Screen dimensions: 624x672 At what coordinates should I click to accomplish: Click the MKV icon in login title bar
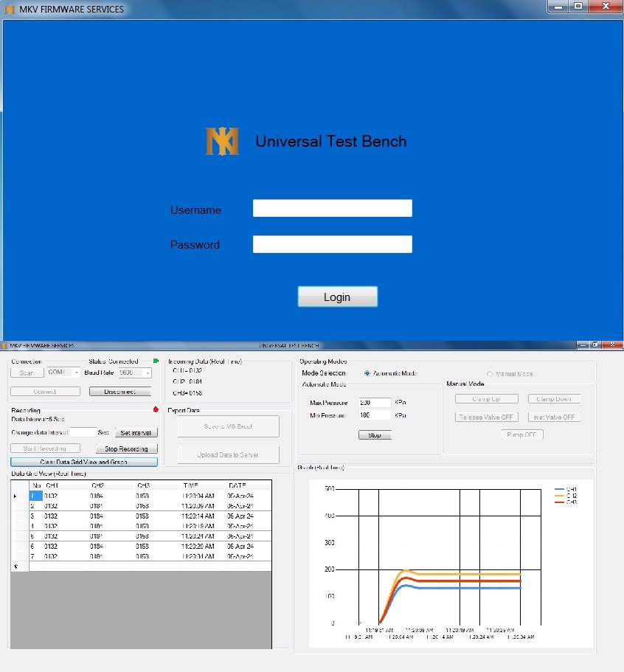tap(10, 10)
